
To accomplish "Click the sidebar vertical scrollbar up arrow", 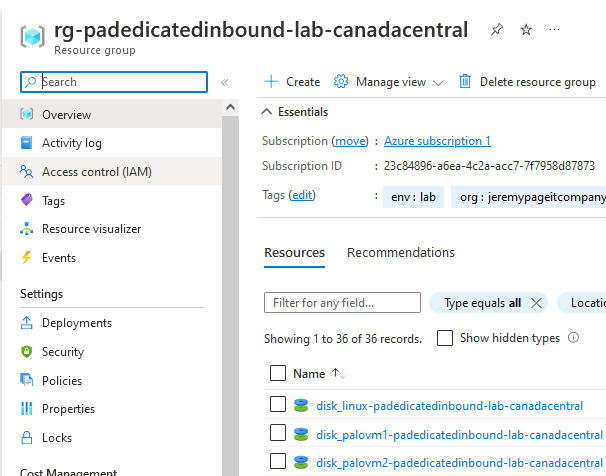I will [x=231, y=108].
